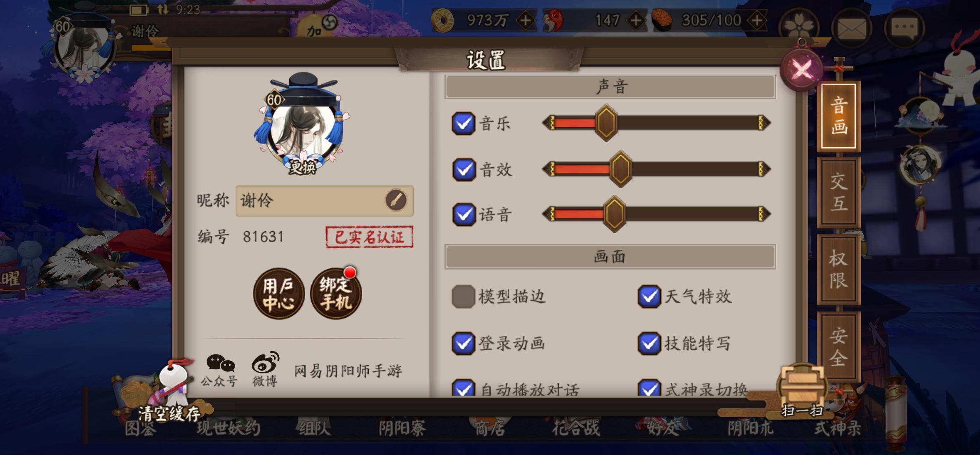Add sushi stamina with plus icon

coord(757,20)
